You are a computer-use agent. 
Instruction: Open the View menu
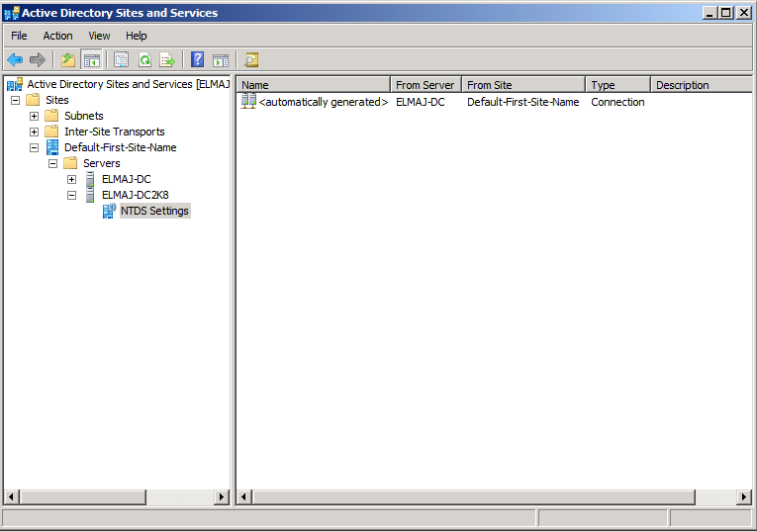(99, 36)
